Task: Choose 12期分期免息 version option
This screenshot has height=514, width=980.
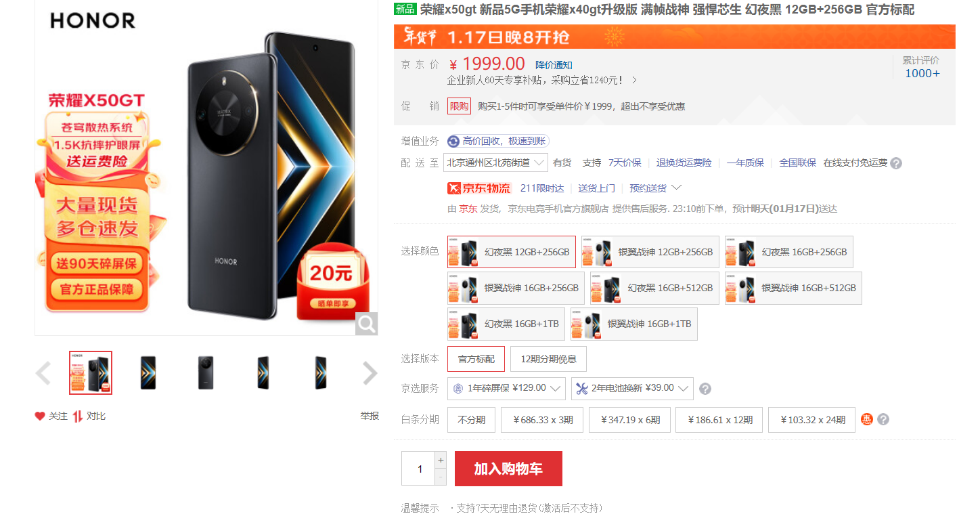Action: tap(548, 359)
